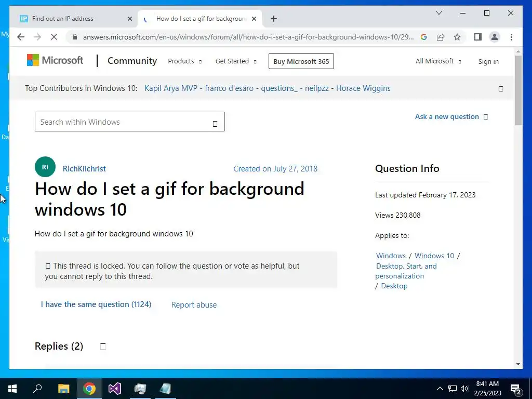Open the Chrome profile avatar menu
Screen dimensions: 532x399
[x=495, y=37]
